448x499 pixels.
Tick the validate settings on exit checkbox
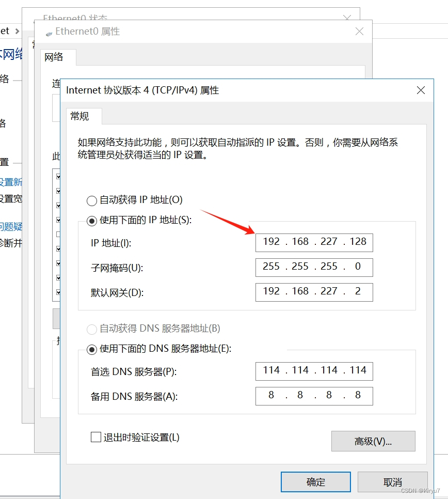pos(95,437)
